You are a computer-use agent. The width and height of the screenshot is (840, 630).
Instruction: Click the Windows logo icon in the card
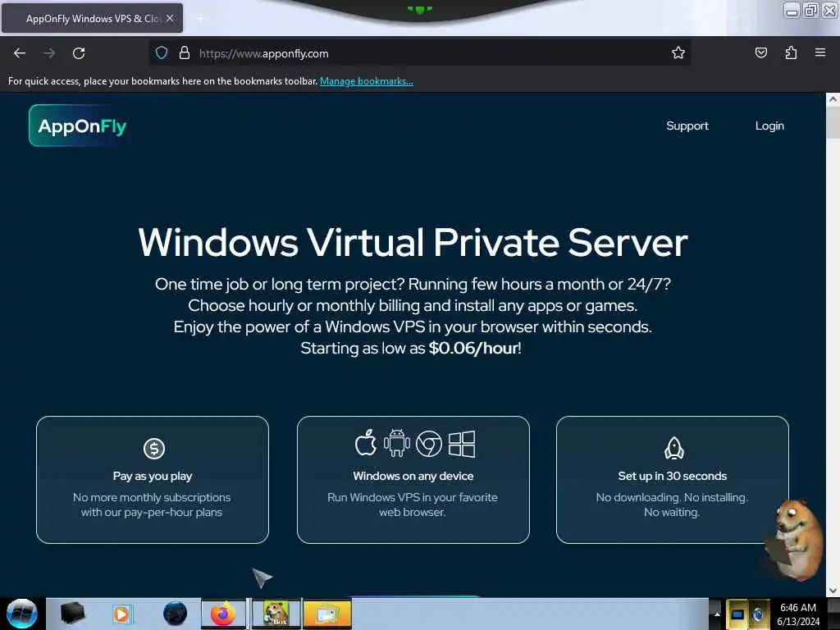462,444
